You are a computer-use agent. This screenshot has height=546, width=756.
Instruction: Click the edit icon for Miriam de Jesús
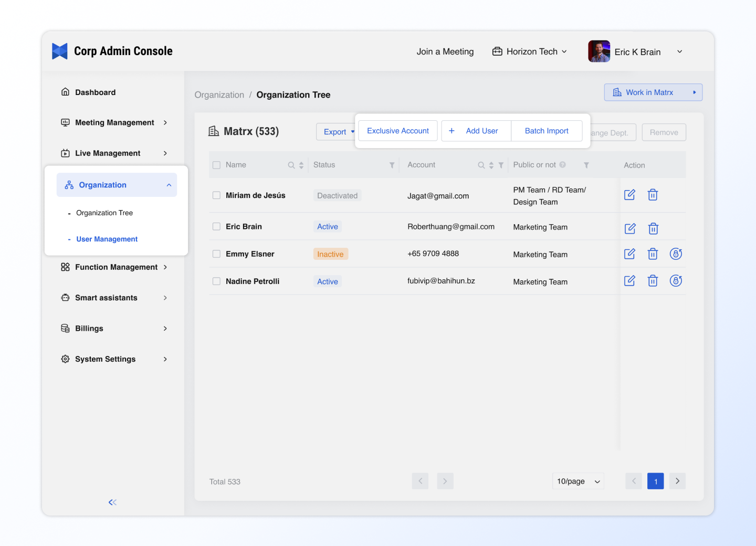[629, 195]
